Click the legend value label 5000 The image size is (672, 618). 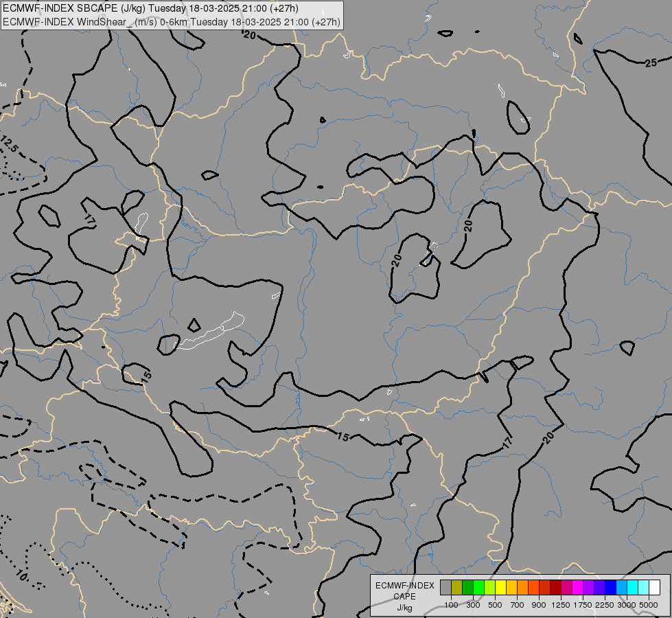pyautogui.click(x=649, y=605)
